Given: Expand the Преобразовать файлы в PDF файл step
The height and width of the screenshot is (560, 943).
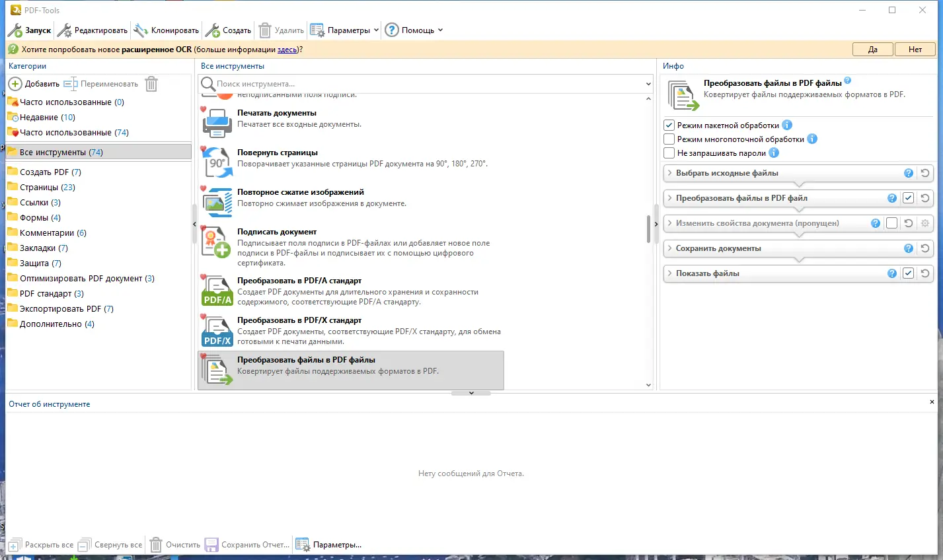Looking at the screenshot, I should (669, 198).
